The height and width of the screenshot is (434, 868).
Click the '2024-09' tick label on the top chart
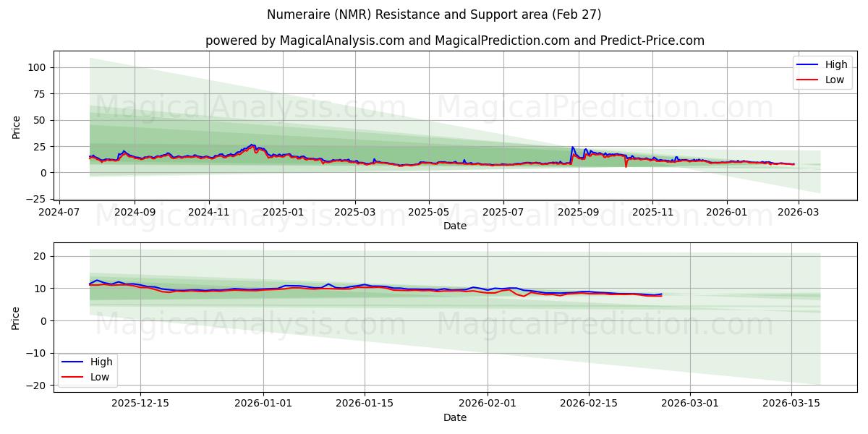pyautogui.click(x=135, y=213)
